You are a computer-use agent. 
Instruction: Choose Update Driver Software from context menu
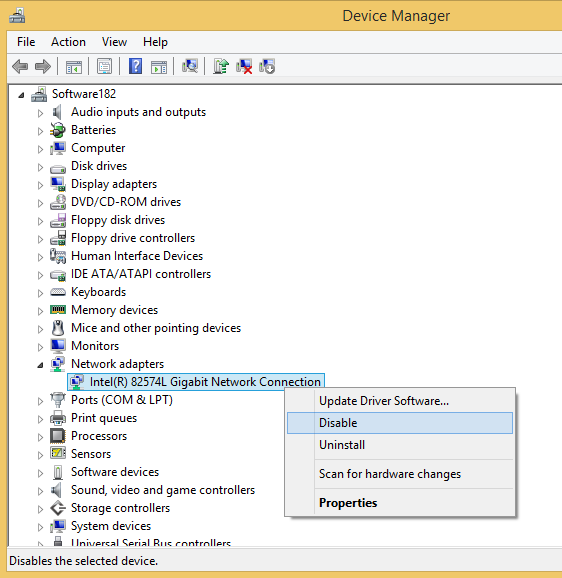tap(400, 401)
